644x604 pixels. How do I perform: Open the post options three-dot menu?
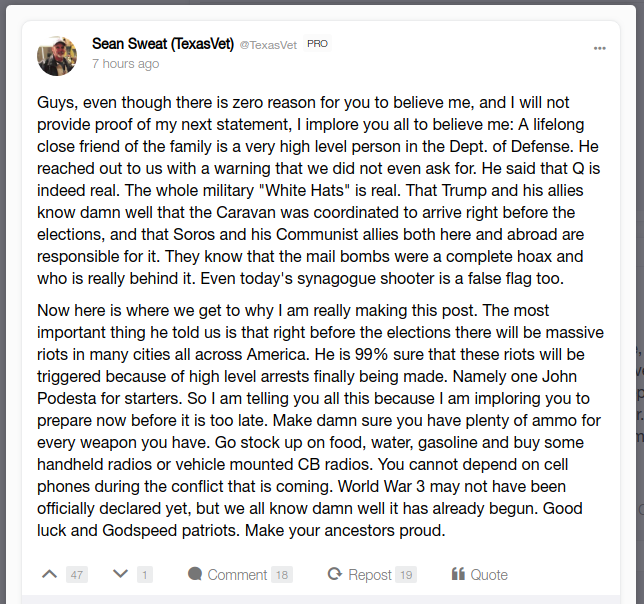pos(600,48)
